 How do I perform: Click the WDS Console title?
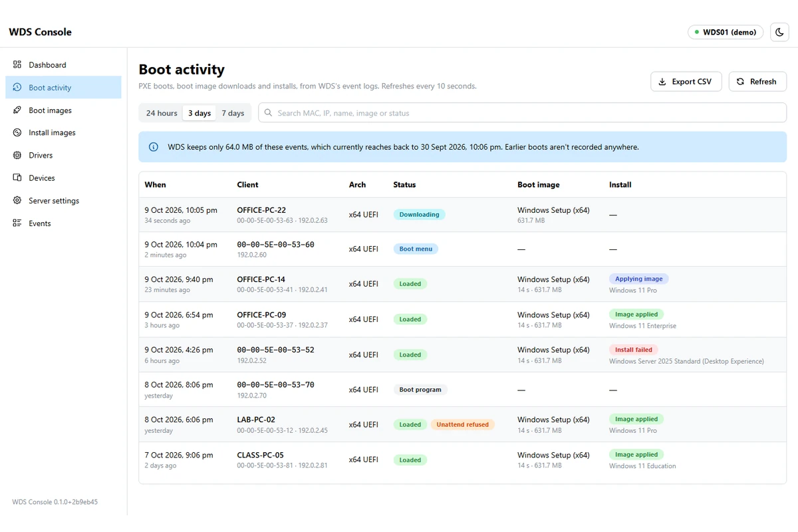40,32
